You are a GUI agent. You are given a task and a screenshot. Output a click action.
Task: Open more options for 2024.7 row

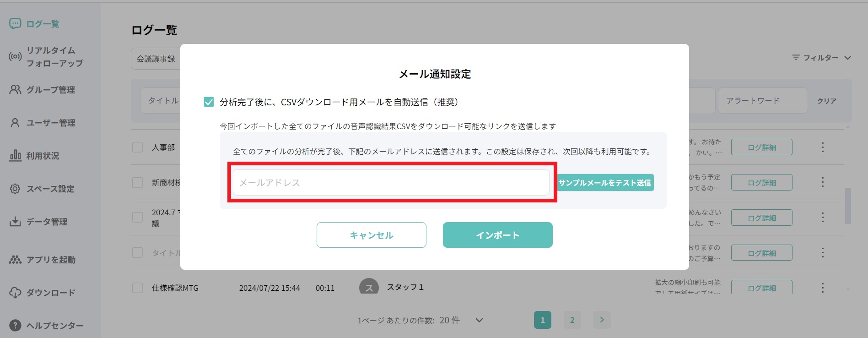coord(823,218)
